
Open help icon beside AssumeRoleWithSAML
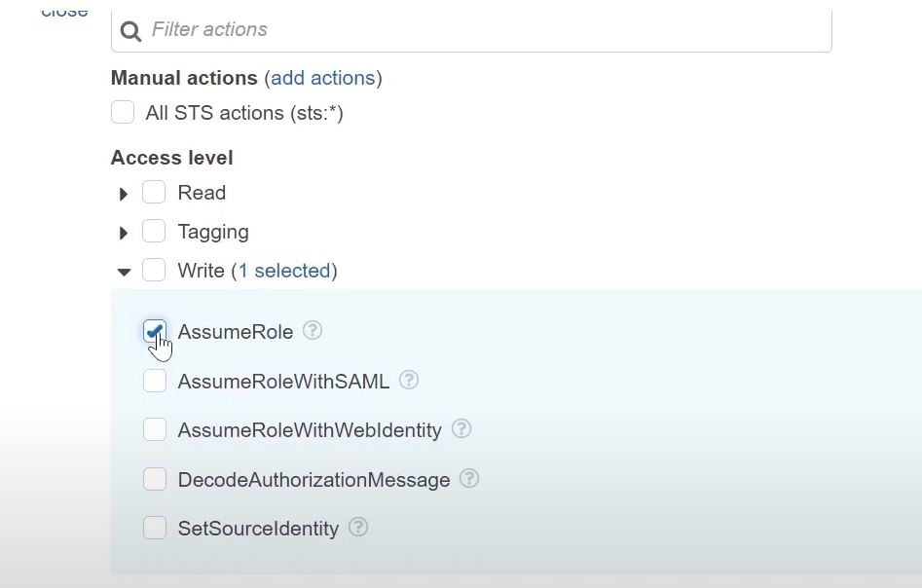409,380
